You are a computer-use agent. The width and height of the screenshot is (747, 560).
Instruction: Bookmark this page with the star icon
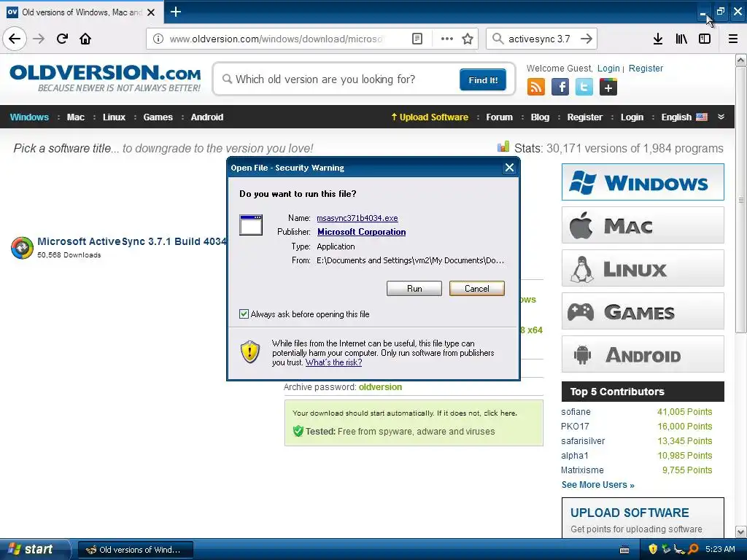pyautogui.click(x=468, y=39)
